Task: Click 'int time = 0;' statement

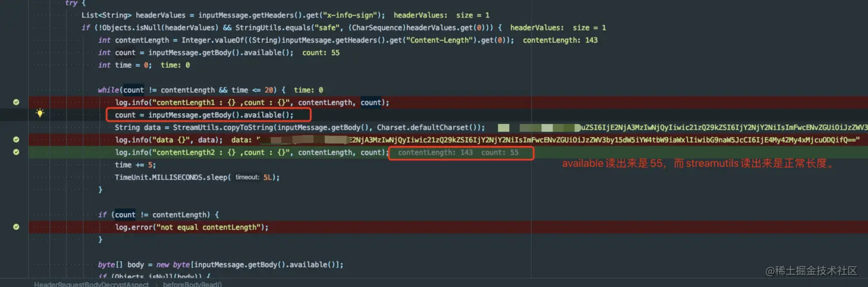Action: [125, 65]
